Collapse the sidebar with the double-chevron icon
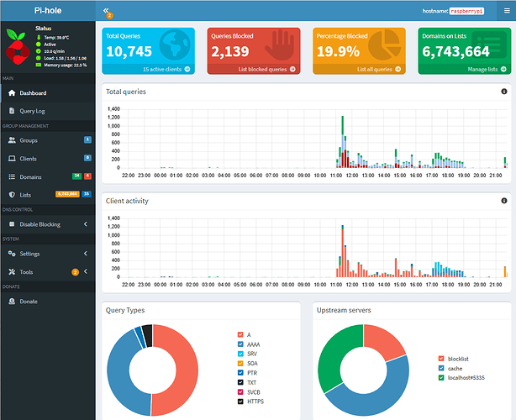This screenshot has height=420, width=516. coord(107,11)
